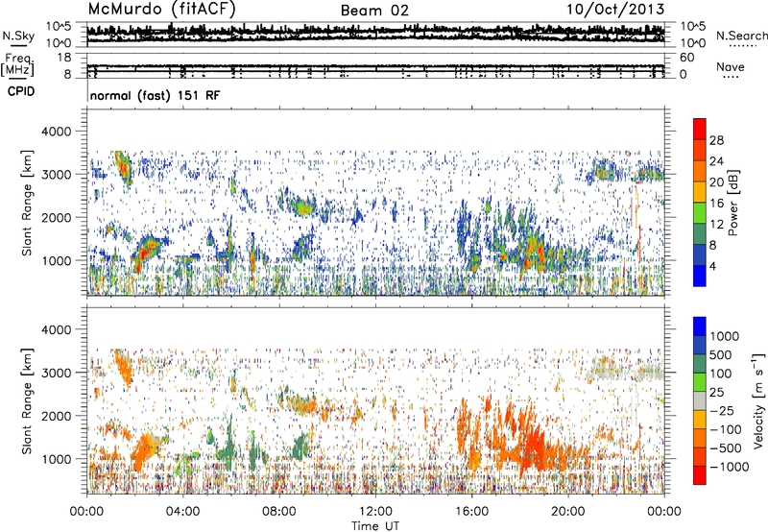The height and width of the screenshot is (532, 768).
Task: Click the 04:00 time tick label
Action: (182, 512)
